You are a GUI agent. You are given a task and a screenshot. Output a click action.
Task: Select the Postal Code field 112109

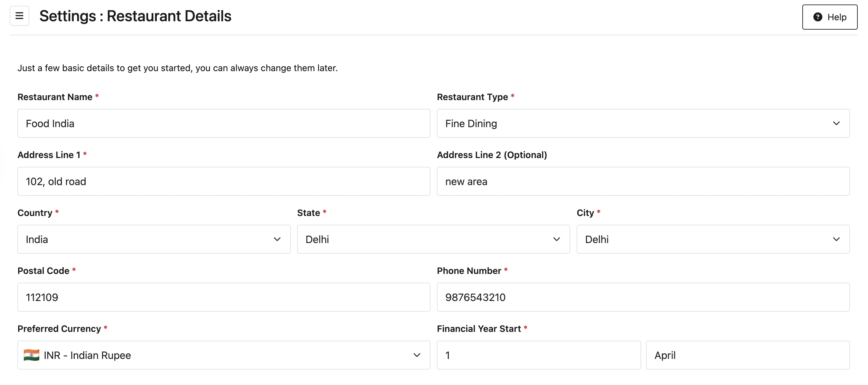[x=223, y=297]
